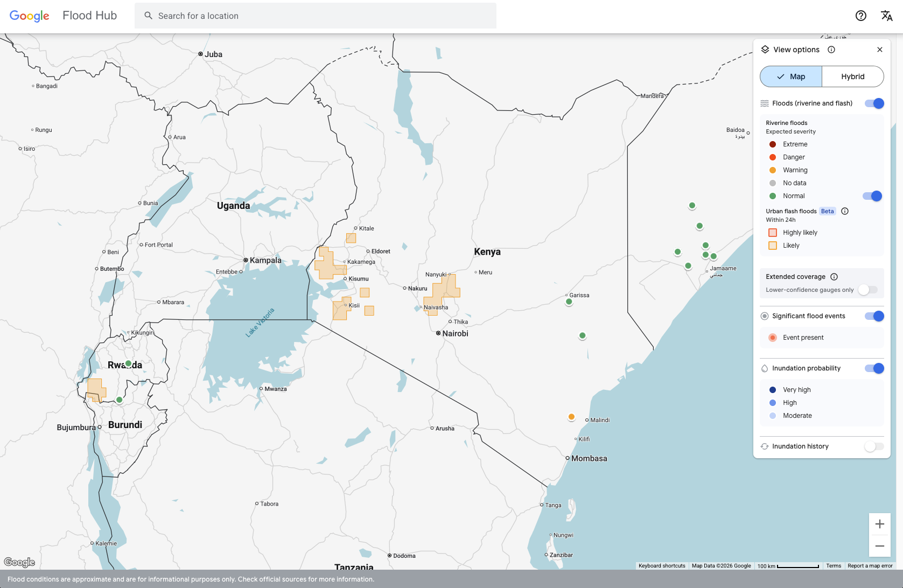Viewport: 903px width, 588px height.
Task: Turn off the Normal severity toggle
Action: click(x=872, y=196)
